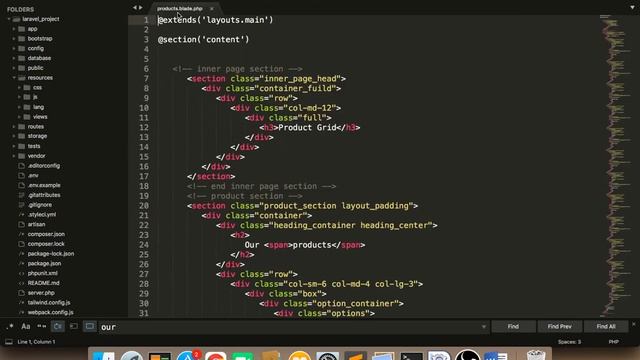Select the storage folder in the sidebar
This screenshot has width=640, height=360.
coord(37,136)
